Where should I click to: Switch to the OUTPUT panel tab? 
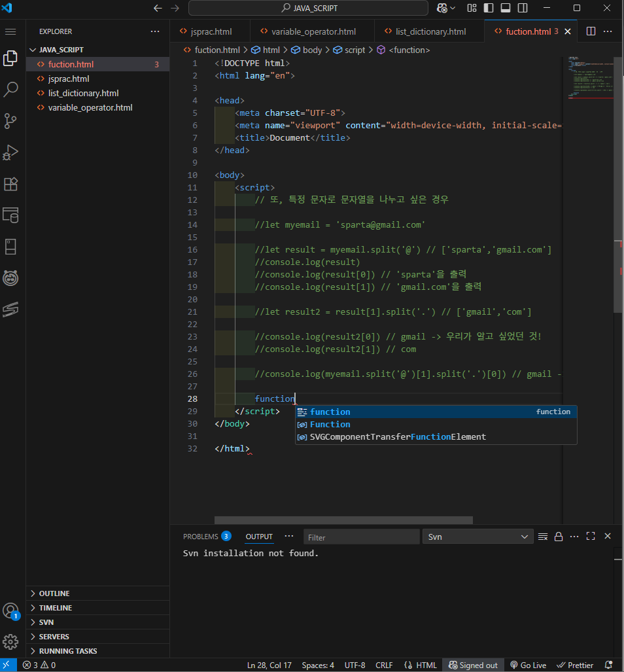[259, 537]
